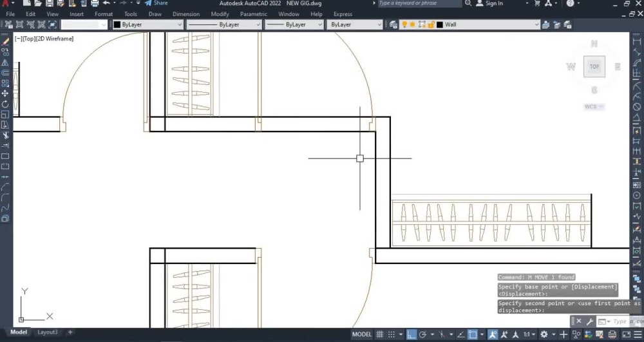Image resolution: width=644 pixels, height=342 pixels.
Task: Open the WCS dropdown below ViewCube
Action: pyautogui.click(x=594, y=107)
